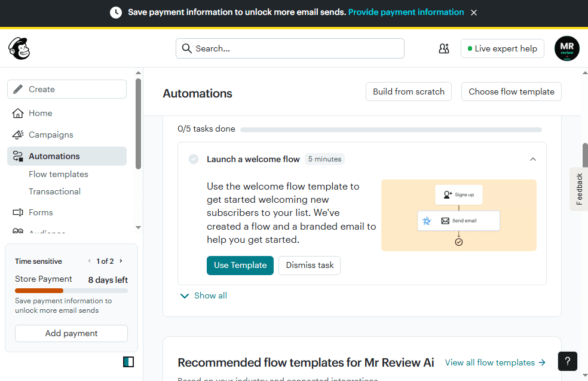Click the sidebar scroll down arrow

coord(138,227)
